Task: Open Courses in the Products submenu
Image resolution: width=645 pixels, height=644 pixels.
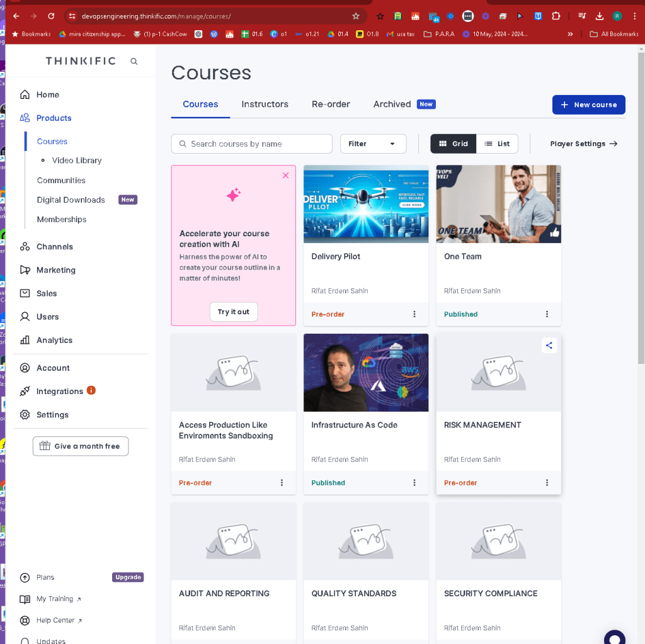Action: [x=52, y=142]
